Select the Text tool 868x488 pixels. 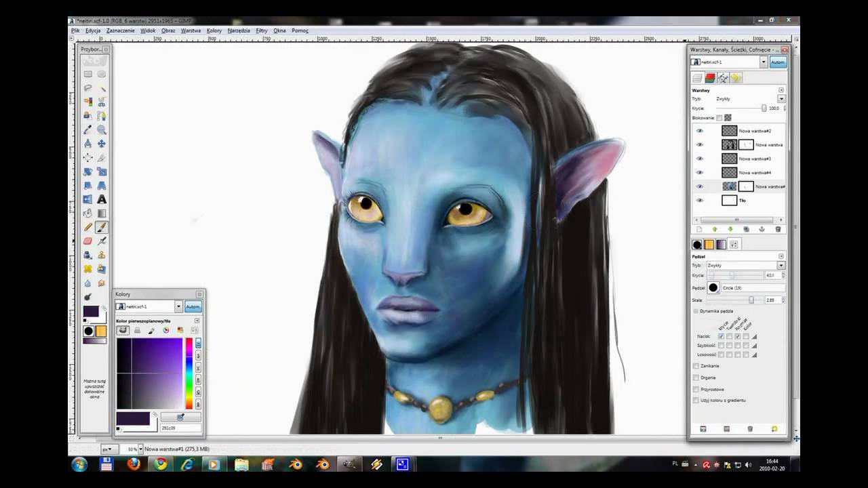tap(102, 199)
